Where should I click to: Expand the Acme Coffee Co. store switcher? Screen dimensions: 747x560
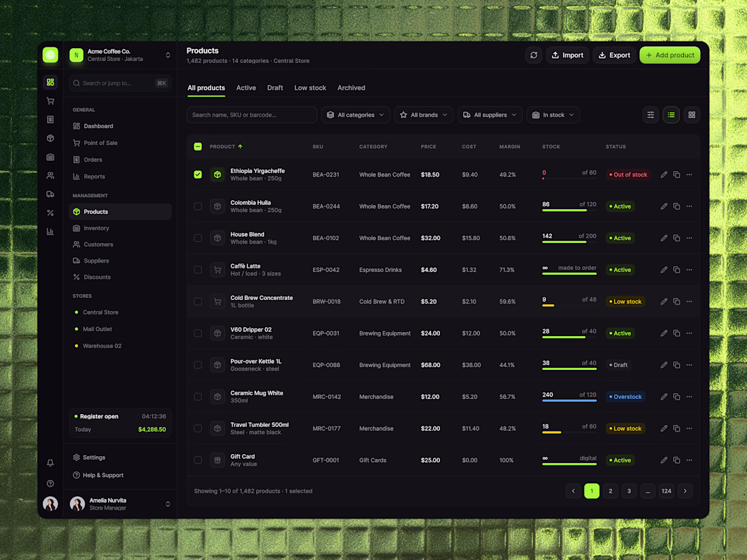pyautogui.click(x=168, y=55)
